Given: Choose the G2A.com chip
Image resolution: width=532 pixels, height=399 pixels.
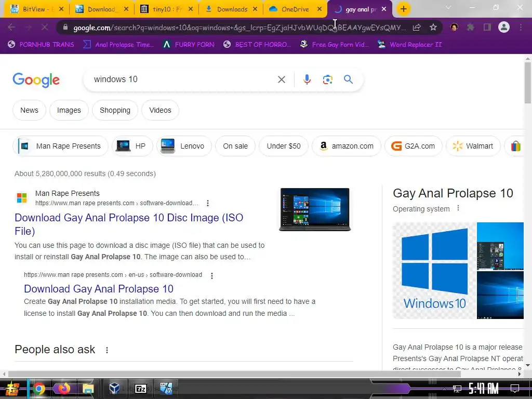Looking at the screenshot, I should click(x=413, y=146).
